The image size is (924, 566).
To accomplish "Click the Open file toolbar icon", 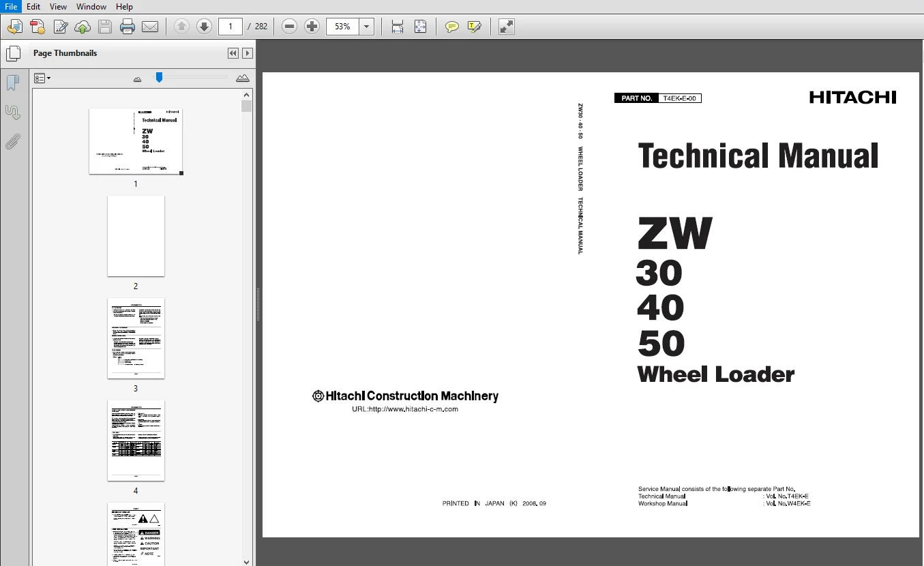I will pyautogui.click(x=14, y=27).
